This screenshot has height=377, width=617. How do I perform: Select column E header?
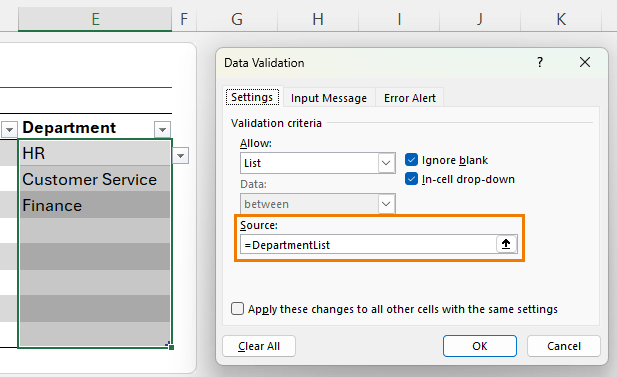tap(95, 19)
